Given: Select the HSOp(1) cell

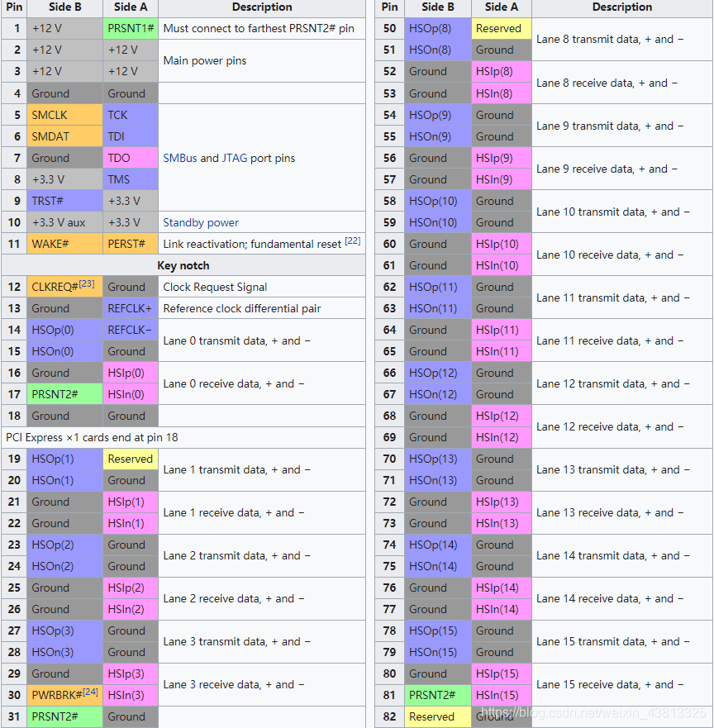Looking at the screenshot, I should 65,459.
